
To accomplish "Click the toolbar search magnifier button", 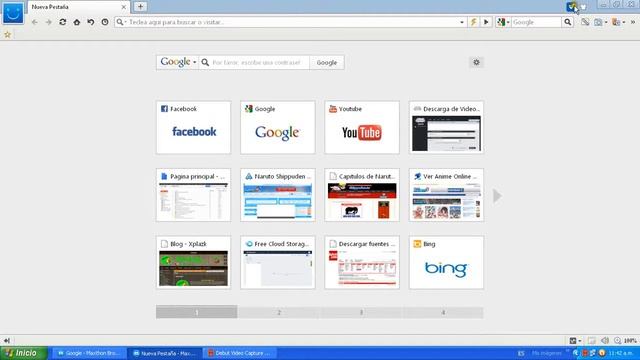I will click(568, 22).
